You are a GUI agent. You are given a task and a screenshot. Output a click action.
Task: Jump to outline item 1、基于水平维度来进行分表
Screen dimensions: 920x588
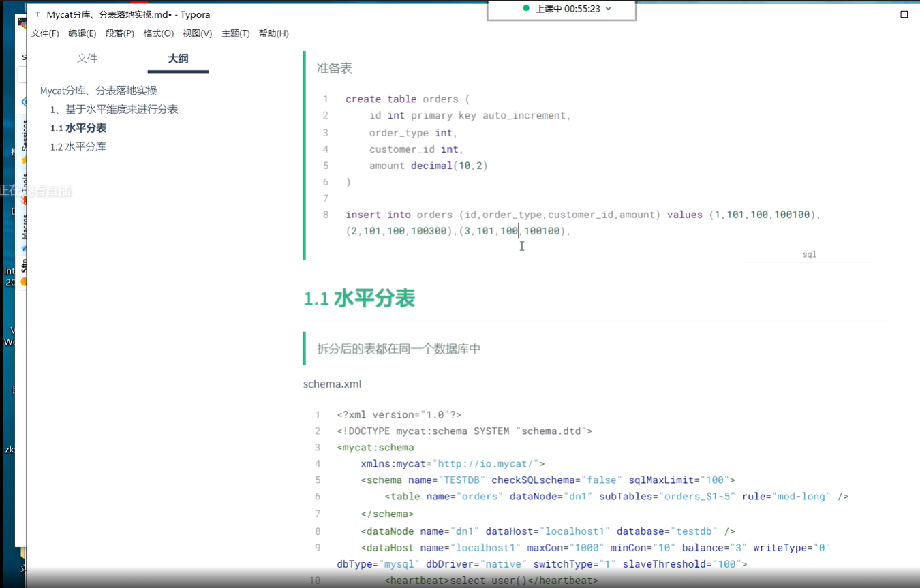coord(114,110)
